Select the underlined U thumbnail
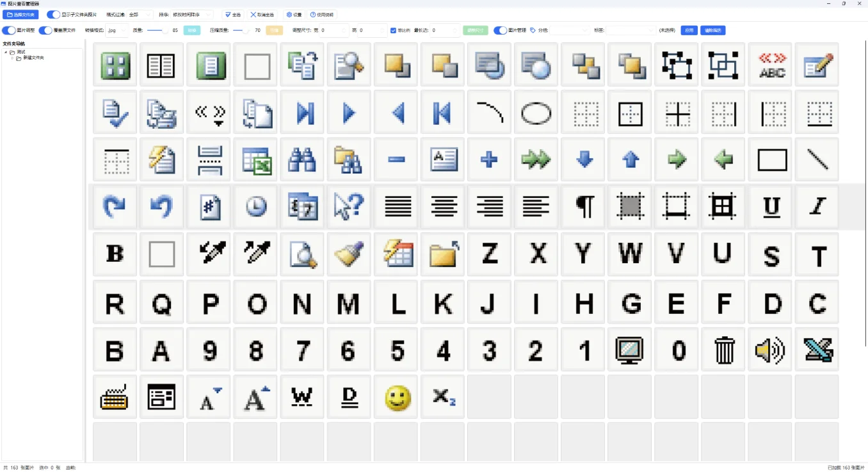868x472 pixels. (770, 207)
